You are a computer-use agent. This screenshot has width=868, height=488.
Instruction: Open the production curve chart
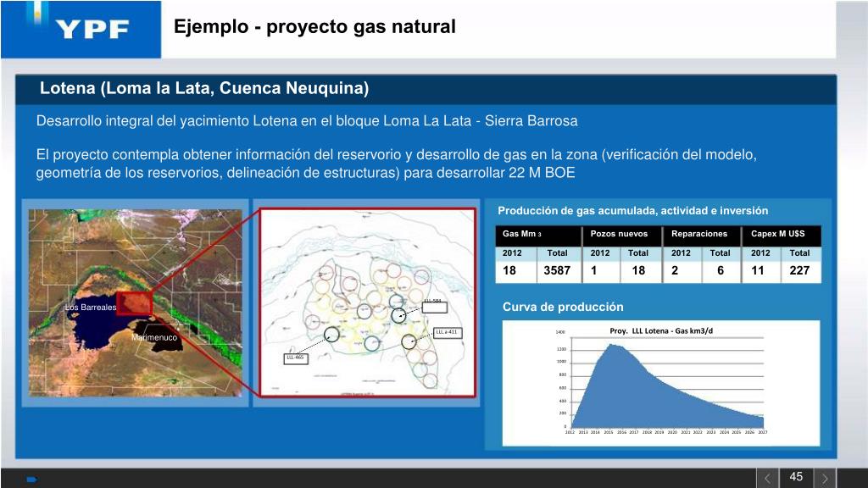tap(661, 382)
